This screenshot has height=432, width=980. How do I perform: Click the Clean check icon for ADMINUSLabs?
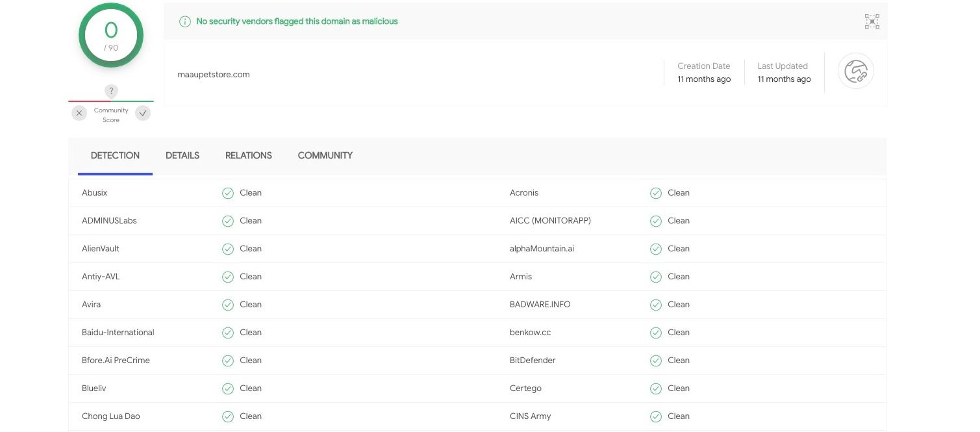click(x=228, y=221)
